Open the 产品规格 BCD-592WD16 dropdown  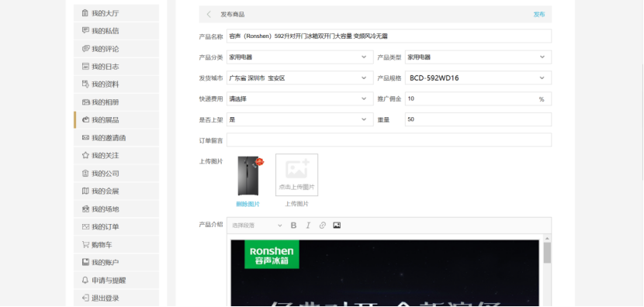[478, 78]
